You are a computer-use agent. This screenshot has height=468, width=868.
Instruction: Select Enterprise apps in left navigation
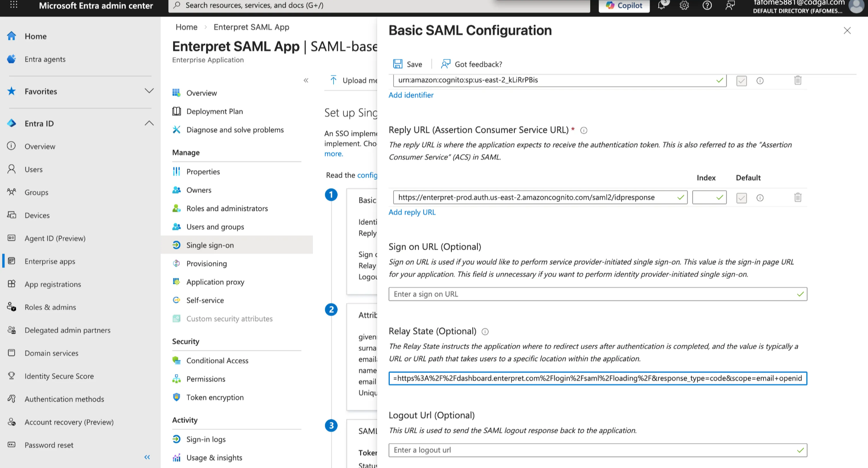pos(50,261)
